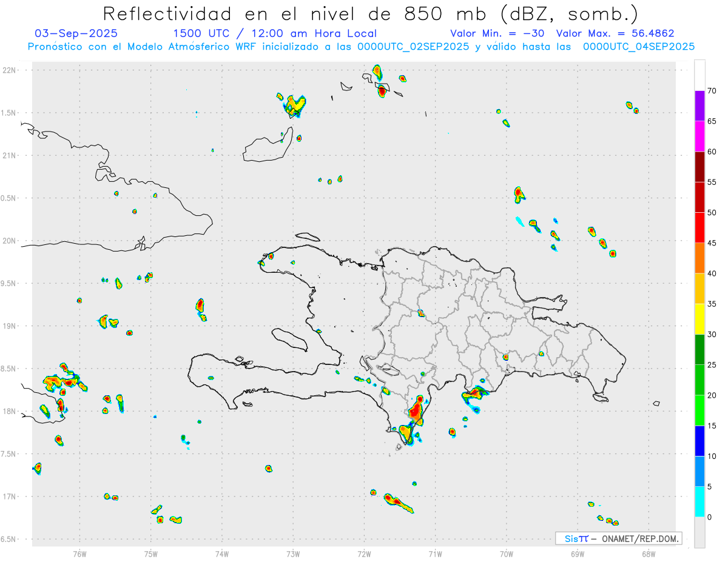Click the '75W' longitude label

tap(151, 554)
